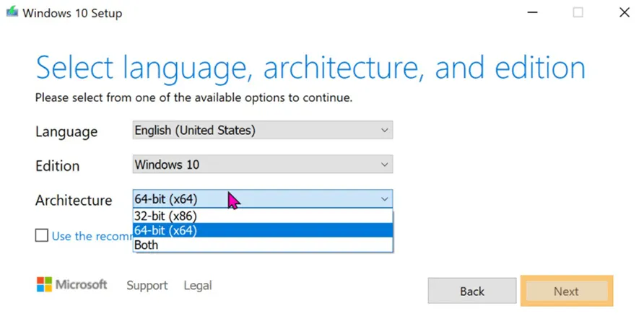Click the Windows 10 Setup title icon
Image resolution: width=644 pixels, height=324 pixels.
[12, 12]
